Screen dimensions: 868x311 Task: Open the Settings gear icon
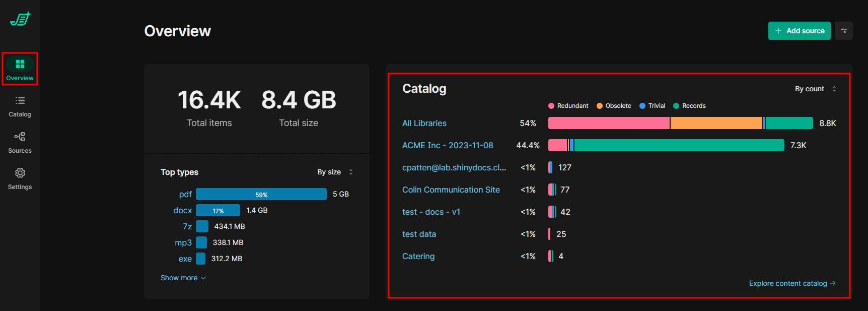coord(20,173)
